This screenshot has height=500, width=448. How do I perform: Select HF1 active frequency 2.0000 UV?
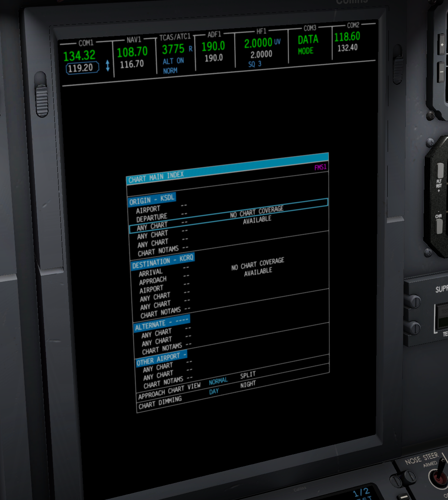(262, 43)
